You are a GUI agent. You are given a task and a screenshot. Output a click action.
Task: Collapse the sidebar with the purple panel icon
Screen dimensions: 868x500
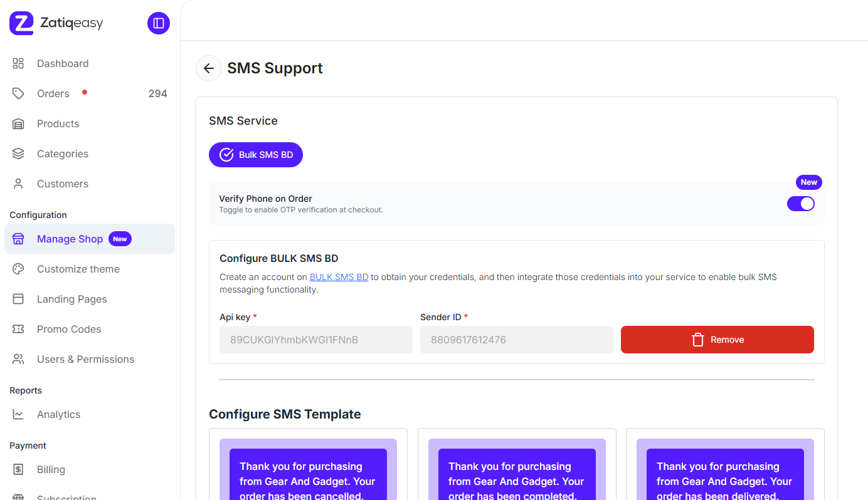(158, 23)
